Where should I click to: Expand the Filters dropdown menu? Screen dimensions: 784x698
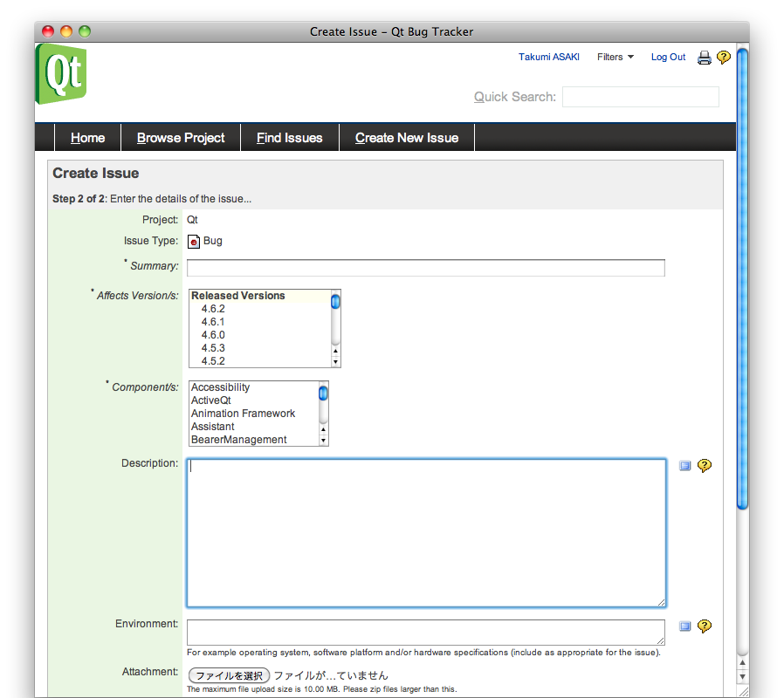click(615, 58)
